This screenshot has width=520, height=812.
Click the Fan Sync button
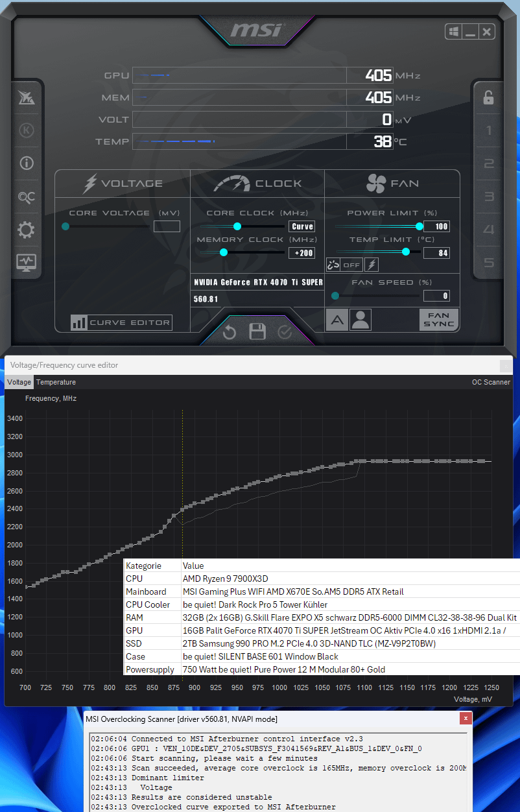click(x=439, y=320)
